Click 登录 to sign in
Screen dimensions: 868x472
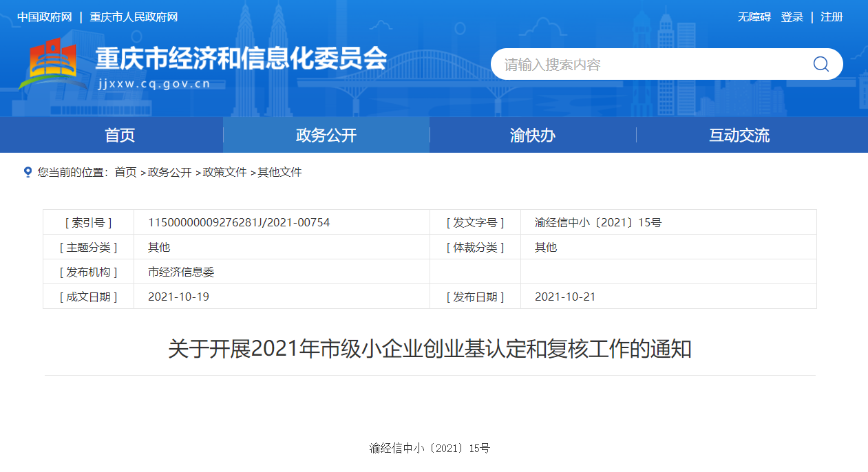792,17
